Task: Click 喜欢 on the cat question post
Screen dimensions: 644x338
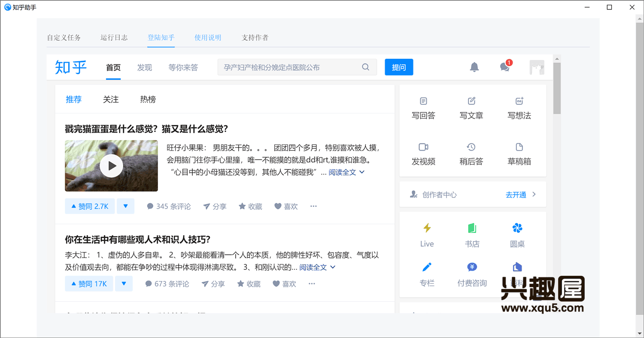Action: (x=286, y=206)
